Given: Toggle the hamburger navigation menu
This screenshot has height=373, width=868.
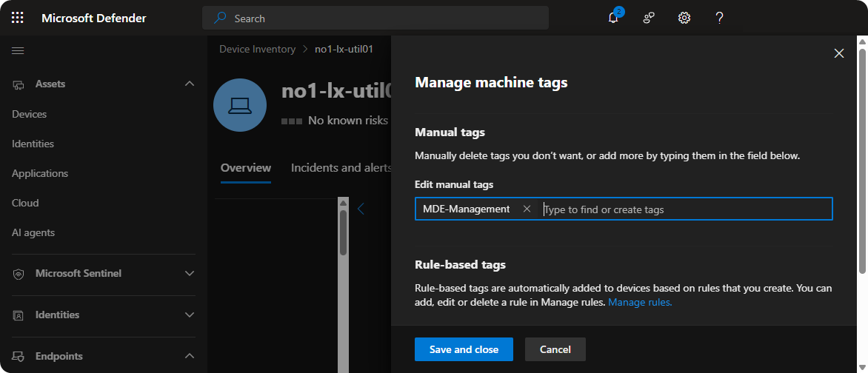Looking at the screenshot, I should pyautogui.click(x=18, y=50).
